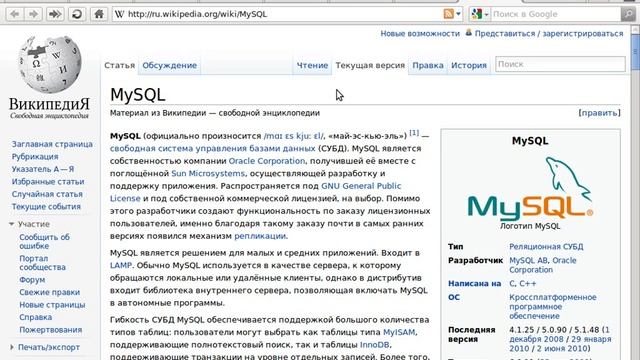Screen dimensions: 640x360
Task: Open the InnoDB link
Action: pos(374,345)
